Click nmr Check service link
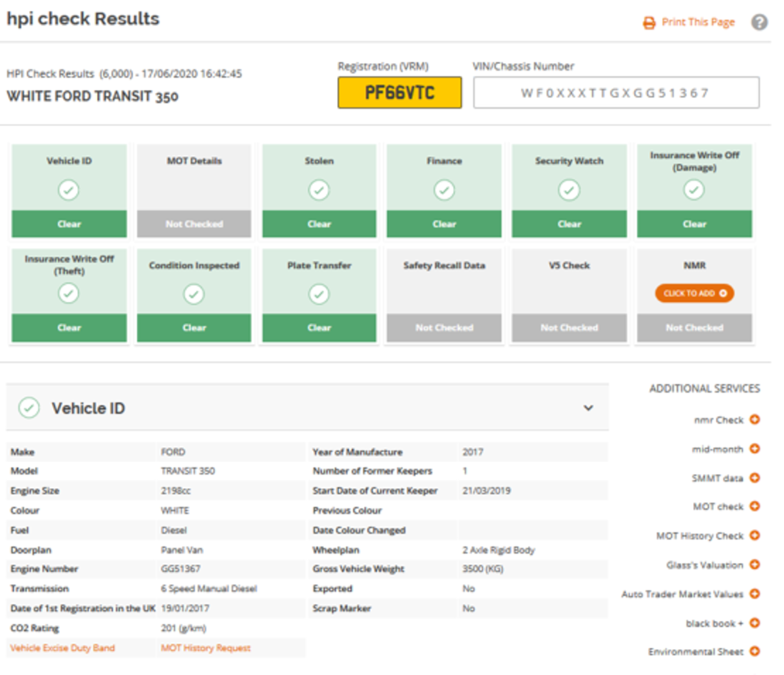Image resolution: width=784 pixels, height=675 pixels. tap(719, 420)
